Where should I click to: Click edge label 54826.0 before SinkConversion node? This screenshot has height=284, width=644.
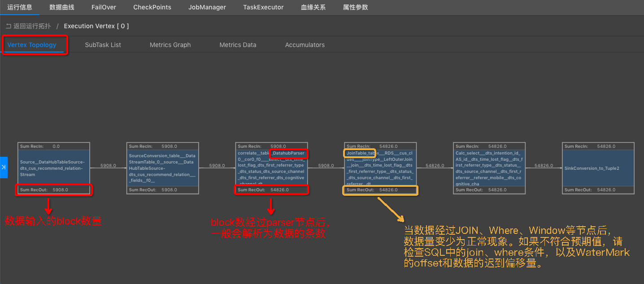pyautogui.click(x=544, y=166)
